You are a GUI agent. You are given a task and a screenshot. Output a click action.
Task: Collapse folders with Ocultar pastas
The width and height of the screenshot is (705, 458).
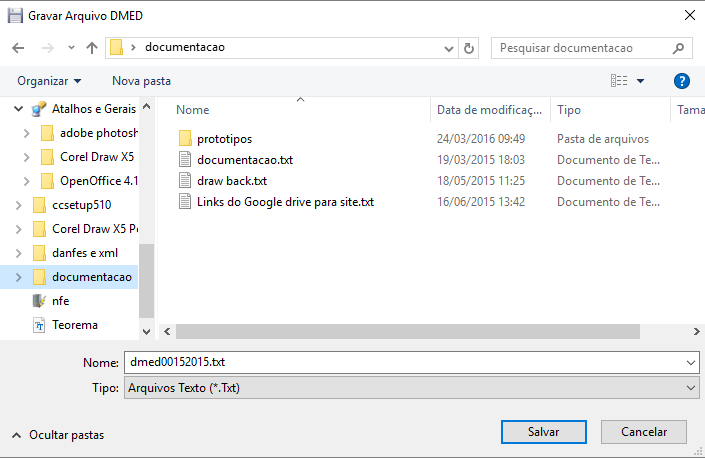click(x=58, y=435)
